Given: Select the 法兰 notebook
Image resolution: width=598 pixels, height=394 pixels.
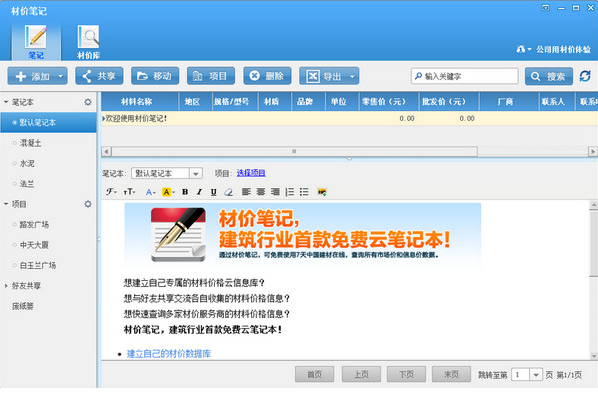Looking at the screenshot, I should tap(27, 184).
